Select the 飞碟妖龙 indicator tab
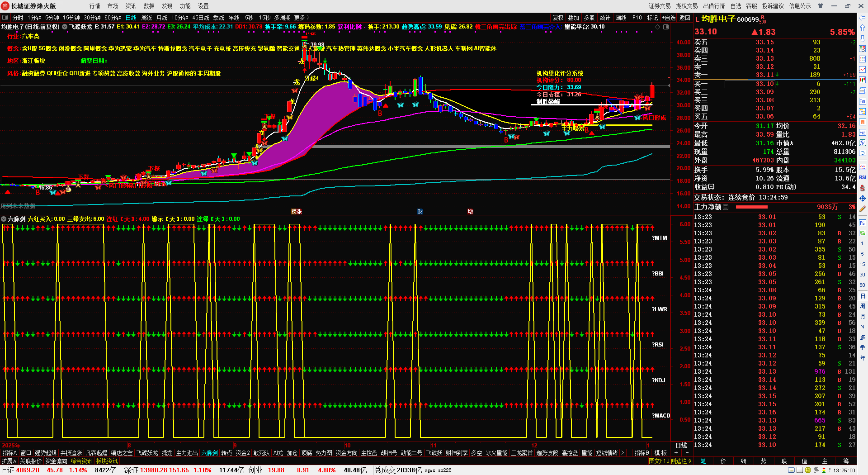Viewport: 868px width, 475px height. click(x=147, y=453)
